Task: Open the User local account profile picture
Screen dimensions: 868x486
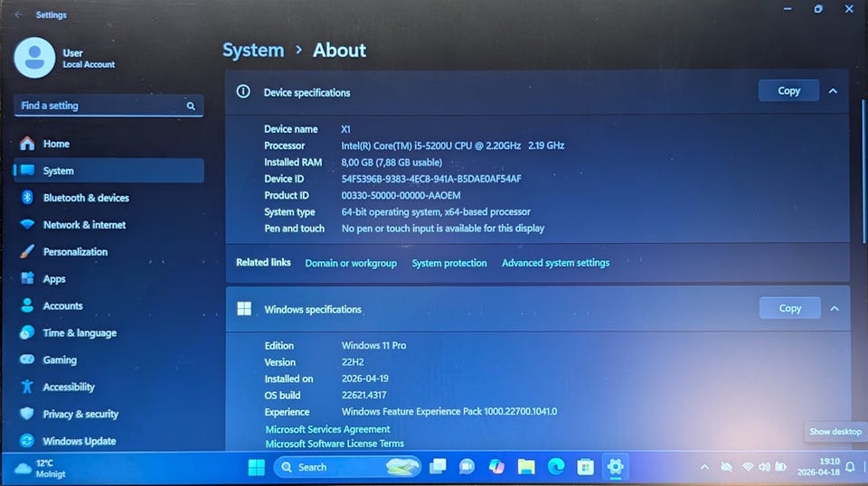Action: pyautogui.click(x=34, y=58)
